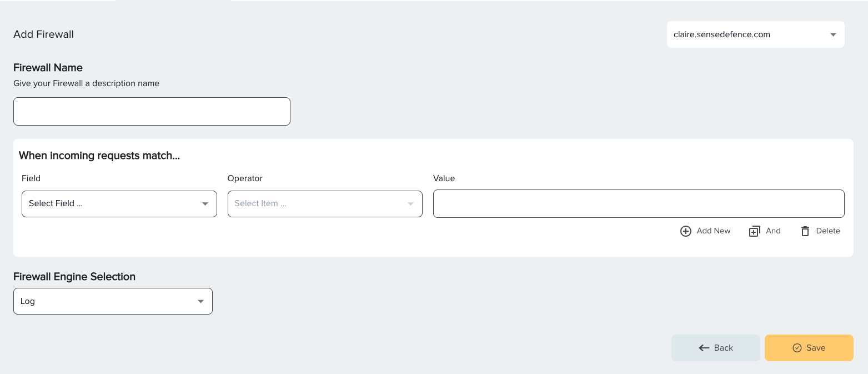Image resolution: width=868 pixels, height=374 pixels.
Task: Click the caret arrow in Operator dropdown
Action: pos(410,204)
